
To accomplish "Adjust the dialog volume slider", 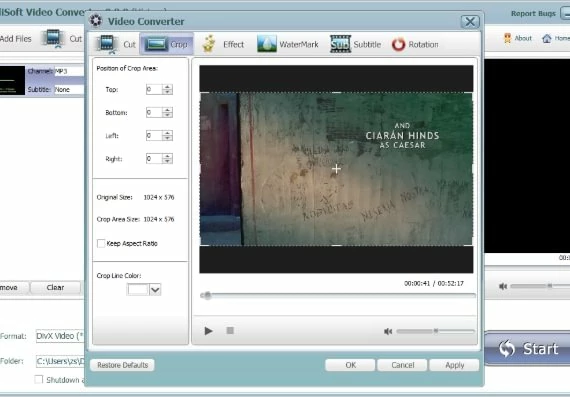I will [435, 331].
